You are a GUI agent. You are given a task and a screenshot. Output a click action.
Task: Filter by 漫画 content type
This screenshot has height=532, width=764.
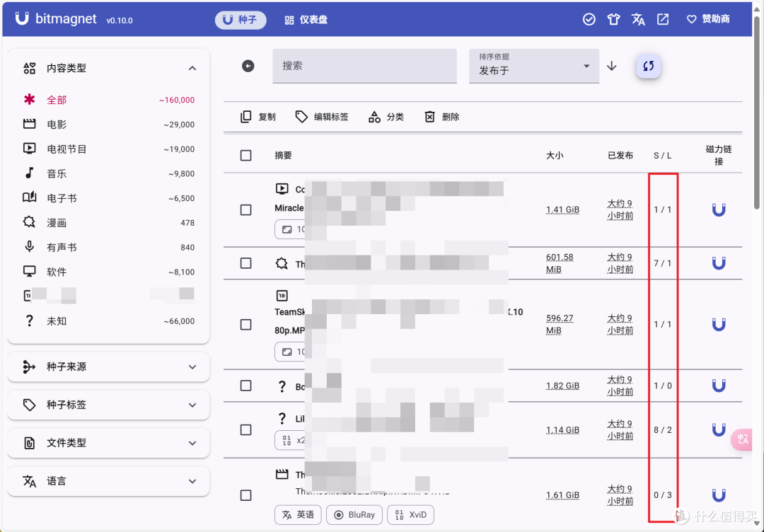(109, 223)
